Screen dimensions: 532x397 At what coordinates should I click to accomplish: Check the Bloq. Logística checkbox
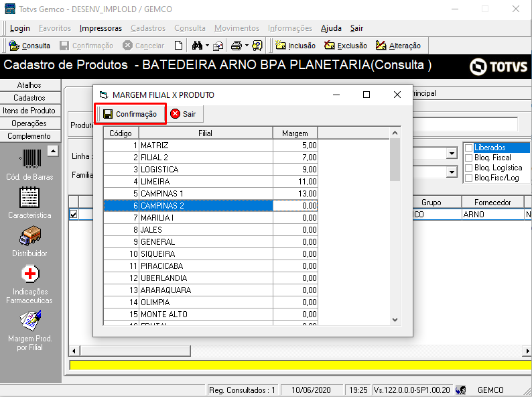(468, 168)
